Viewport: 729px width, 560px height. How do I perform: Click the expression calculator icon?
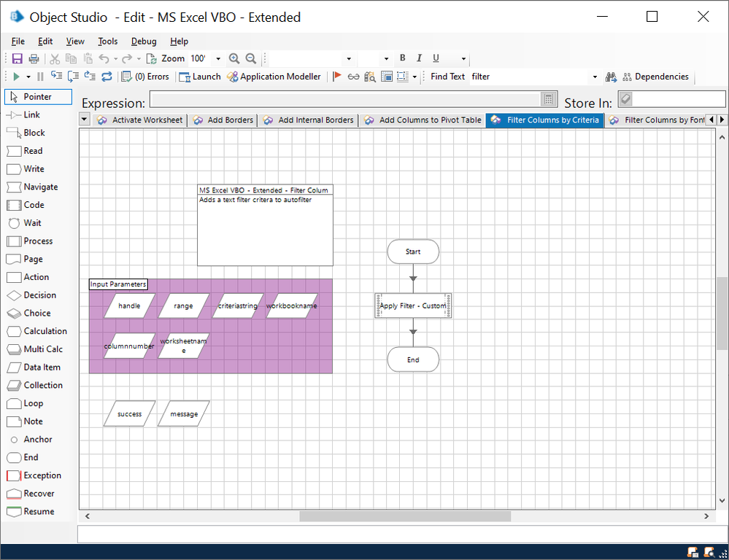[549, 98]
